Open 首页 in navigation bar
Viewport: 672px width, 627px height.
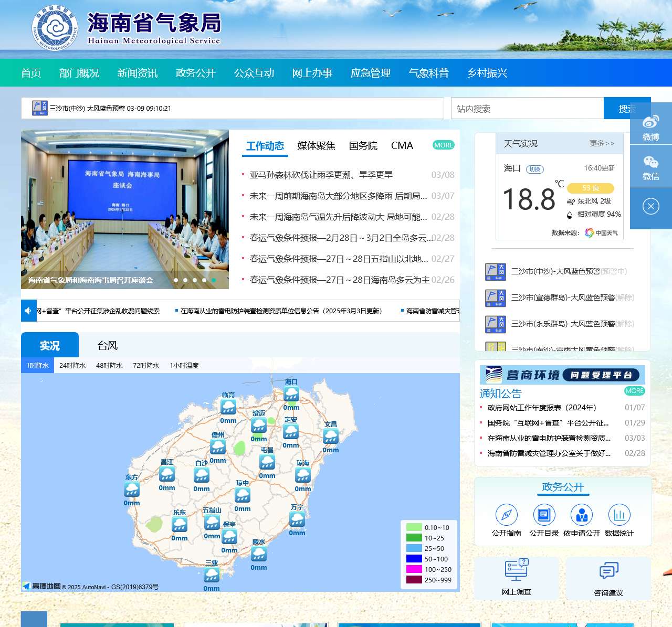click(x=31, y=73)
